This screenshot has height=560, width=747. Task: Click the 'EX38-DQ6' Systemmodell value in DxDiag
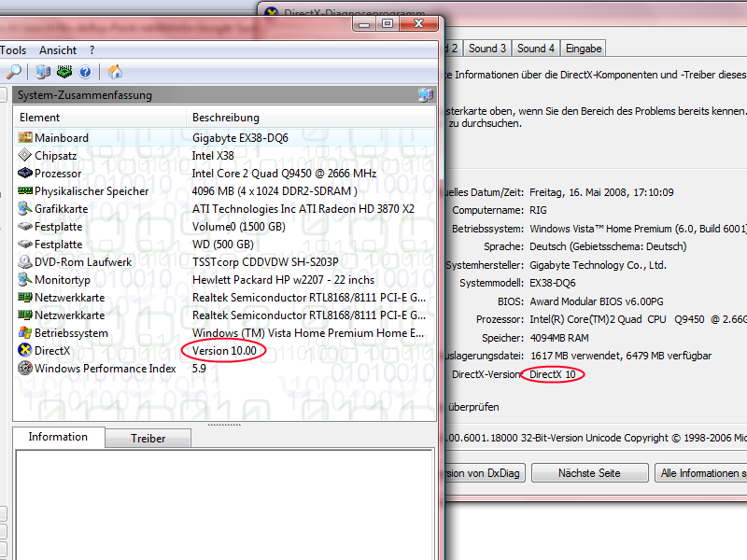[553, 283]
